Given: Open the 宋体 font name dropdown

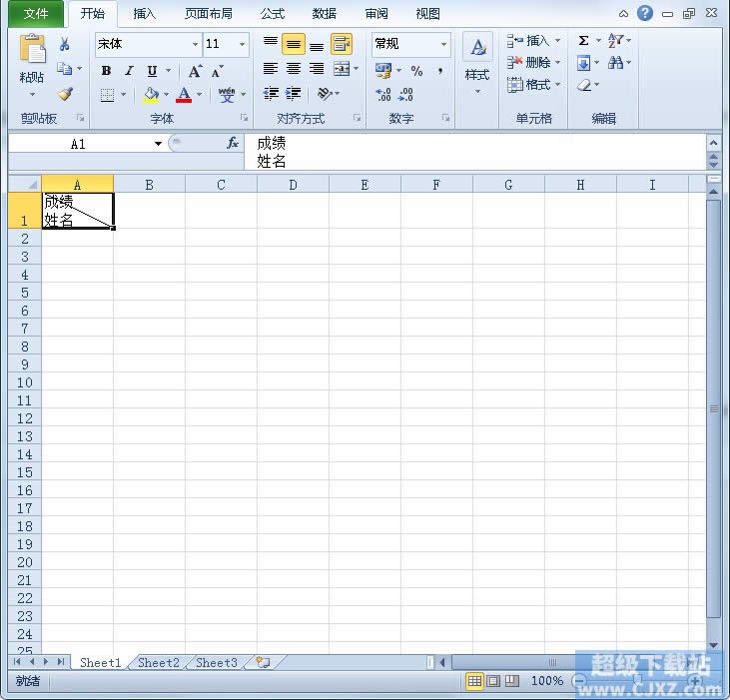Looking at the screenshot, I should coord(195,45).
